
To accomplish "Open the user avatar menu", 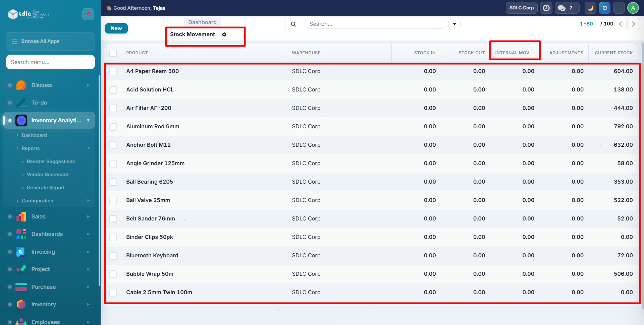I will click(x=633, y=8).
